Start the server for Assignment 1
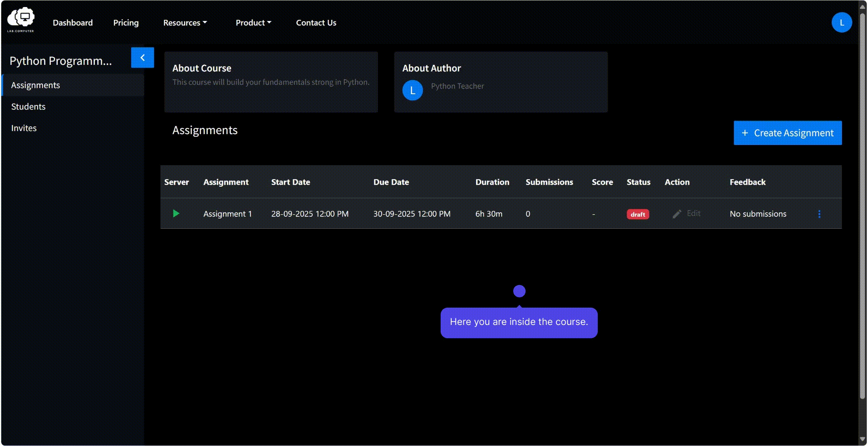This screenshot has width=868, height=446. [x=176, y=214]
